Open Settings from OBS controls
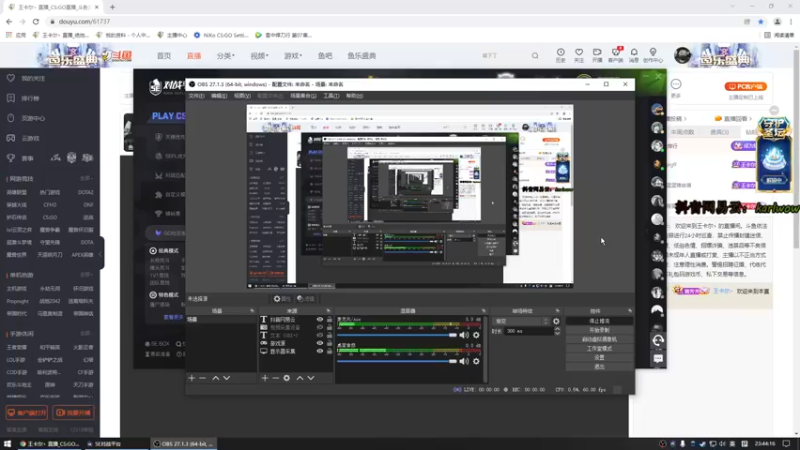800x450 pixels. tap(599, 358)
